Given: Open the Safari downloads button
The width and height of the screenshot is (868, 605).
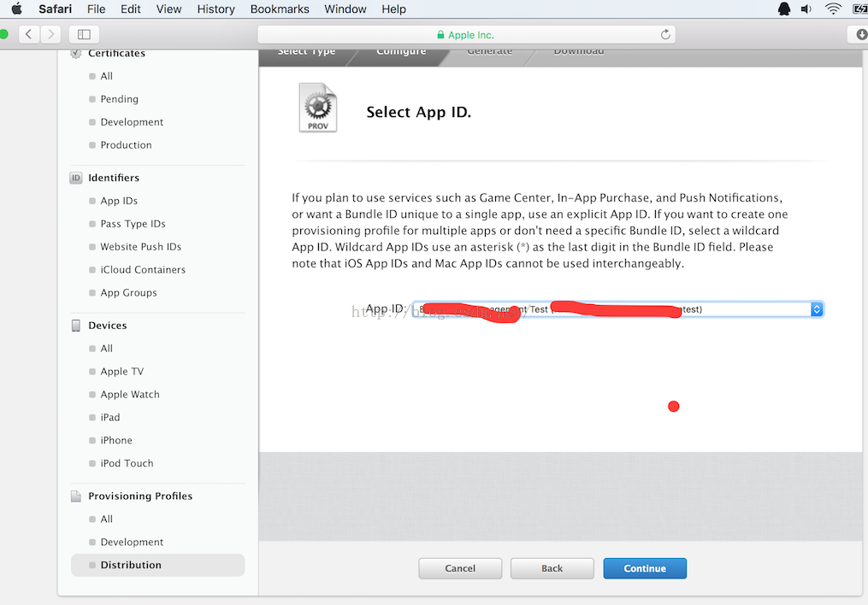Looking at the screenshot, I should pyautogui.click(x=859, y=34).
